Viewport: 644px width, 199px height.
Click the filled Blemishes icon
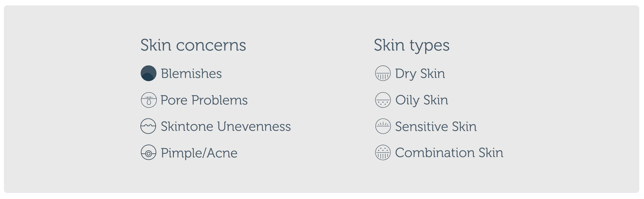point(148,73)
